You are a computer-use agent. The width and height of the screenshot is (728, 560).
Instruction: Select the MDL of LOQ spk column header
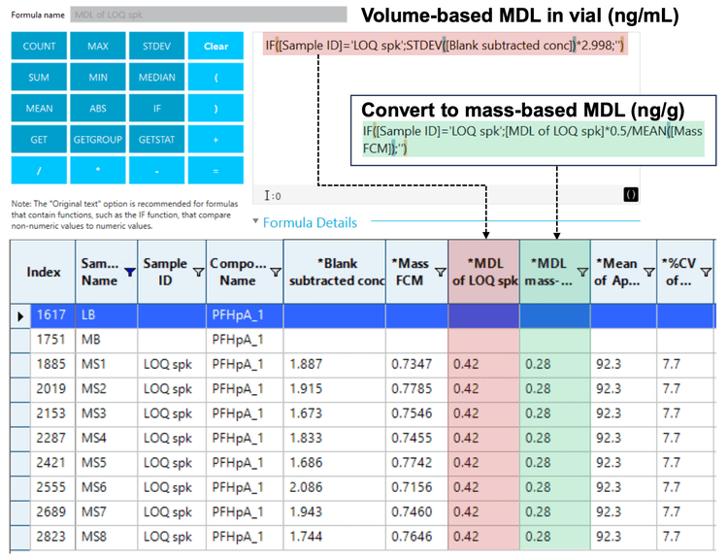point(483,273)
